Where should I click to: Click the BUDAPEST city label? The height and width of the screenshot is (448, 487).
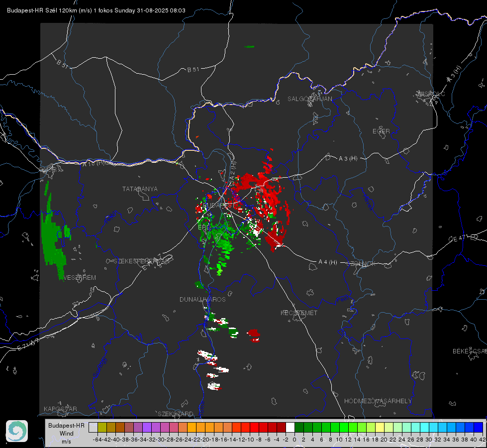[x=220, y=205]
